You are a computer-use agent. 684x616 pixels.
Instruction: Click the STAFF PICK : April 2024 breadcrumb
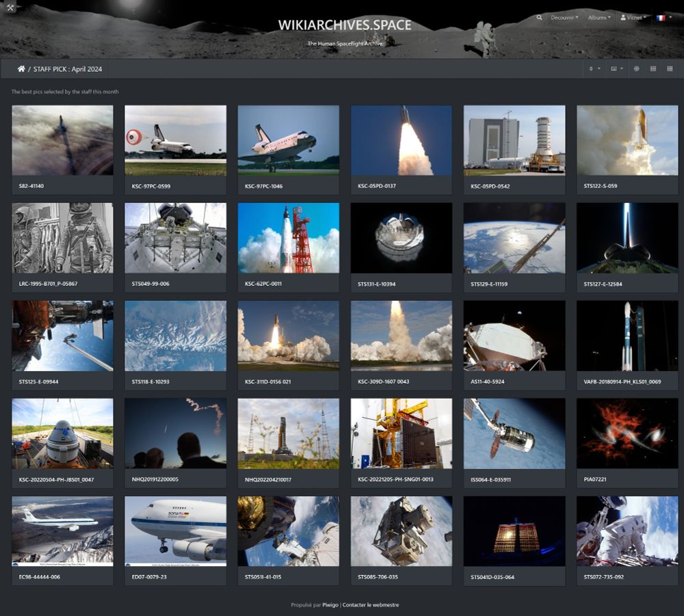(68, 69)
